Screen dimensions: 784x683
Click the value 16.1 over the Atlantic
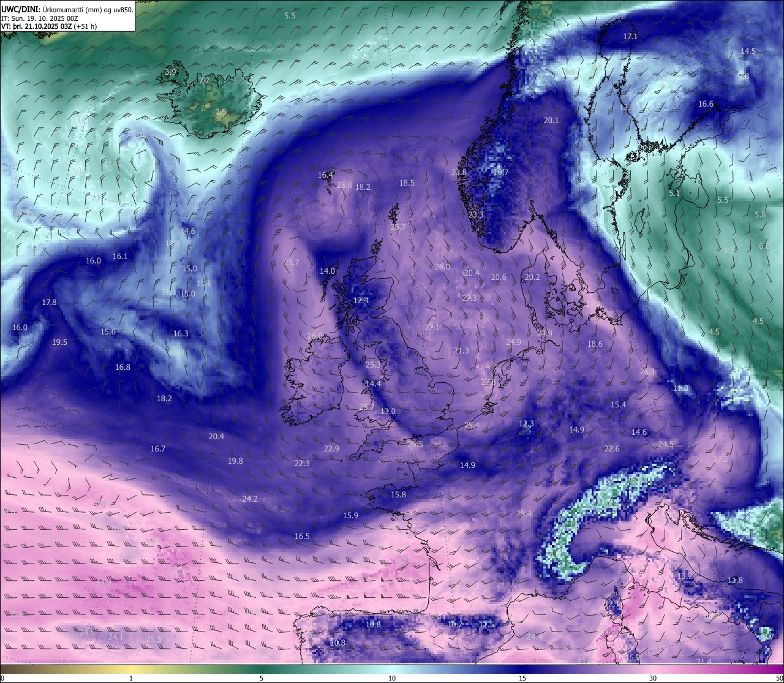[120, 257]
